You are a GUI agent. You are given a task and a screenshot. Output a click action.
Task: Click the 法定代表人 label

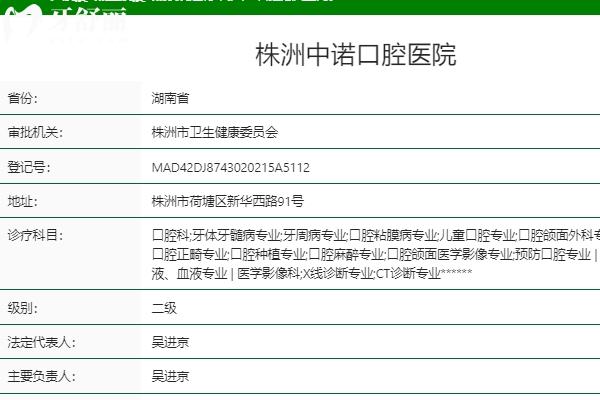coord(42,342)
